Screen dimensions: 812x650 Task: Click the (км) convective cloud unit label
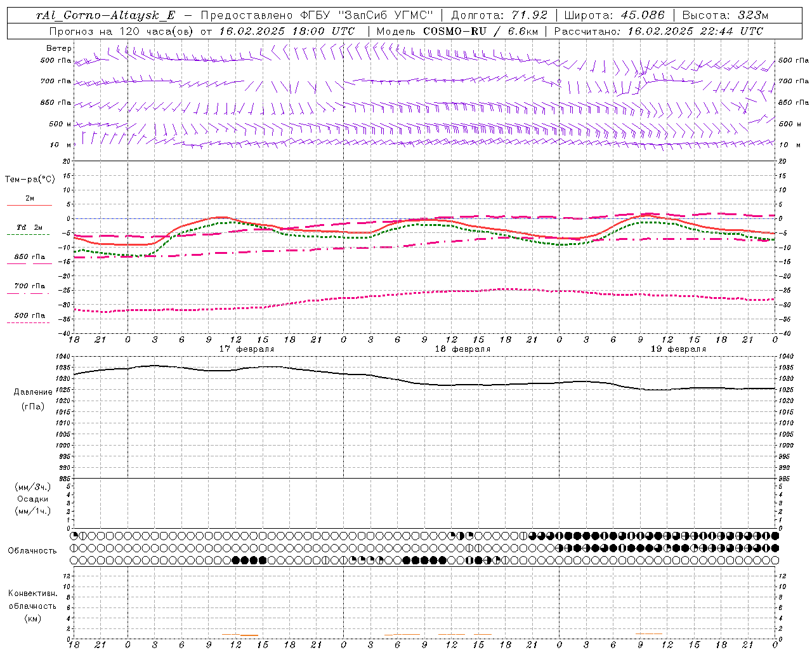[x=33, y=618]
